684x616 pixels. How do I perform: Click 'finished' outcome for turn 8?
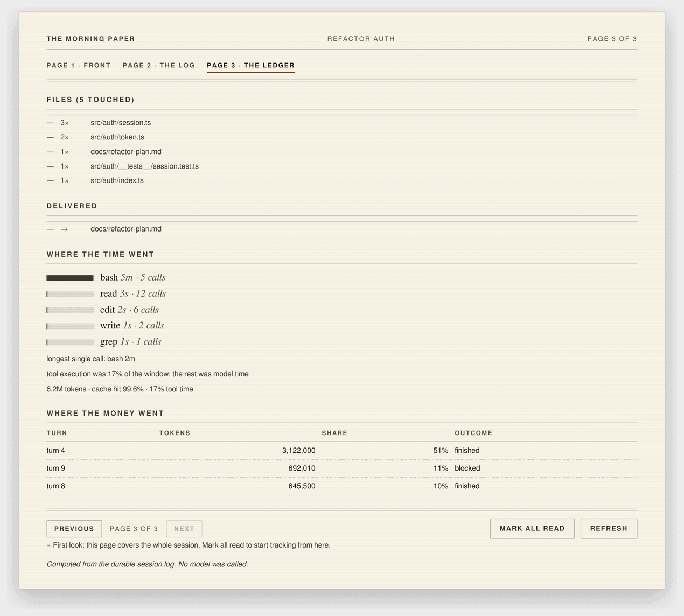pyautogui.click(x=467, y=486)
